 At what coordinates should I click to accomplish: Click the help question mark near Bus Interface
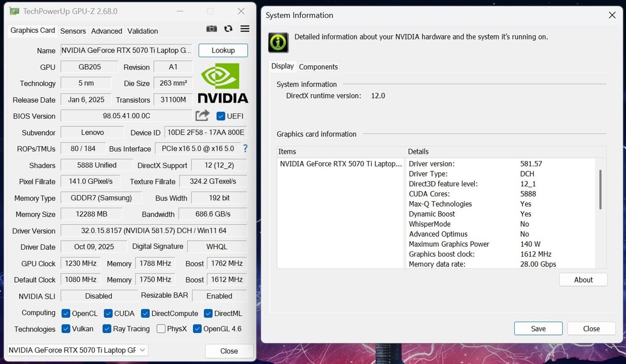(x=245, y=148)
